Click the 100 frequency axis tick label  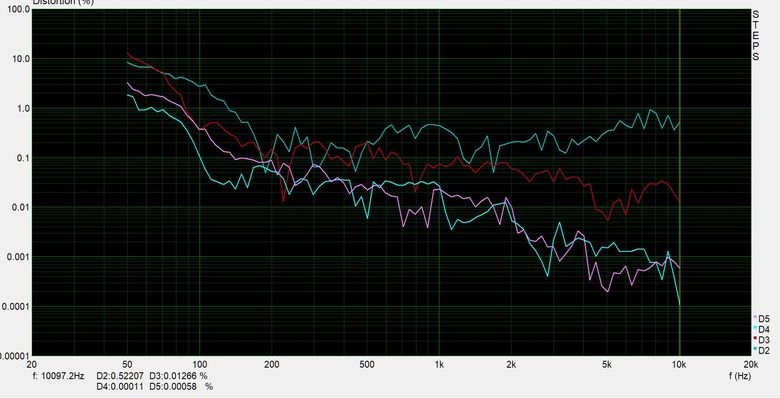tap(199, 365)
